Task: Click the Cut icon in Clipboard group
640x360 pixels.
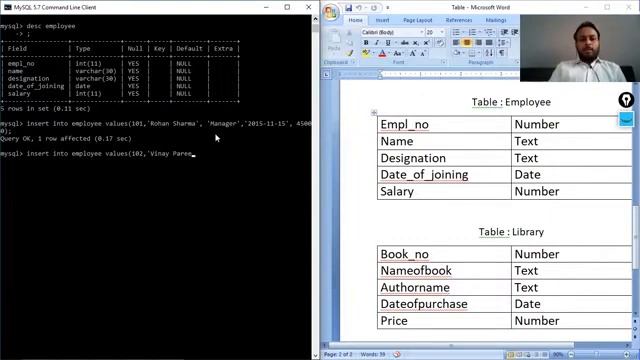Action: [349, 33]
